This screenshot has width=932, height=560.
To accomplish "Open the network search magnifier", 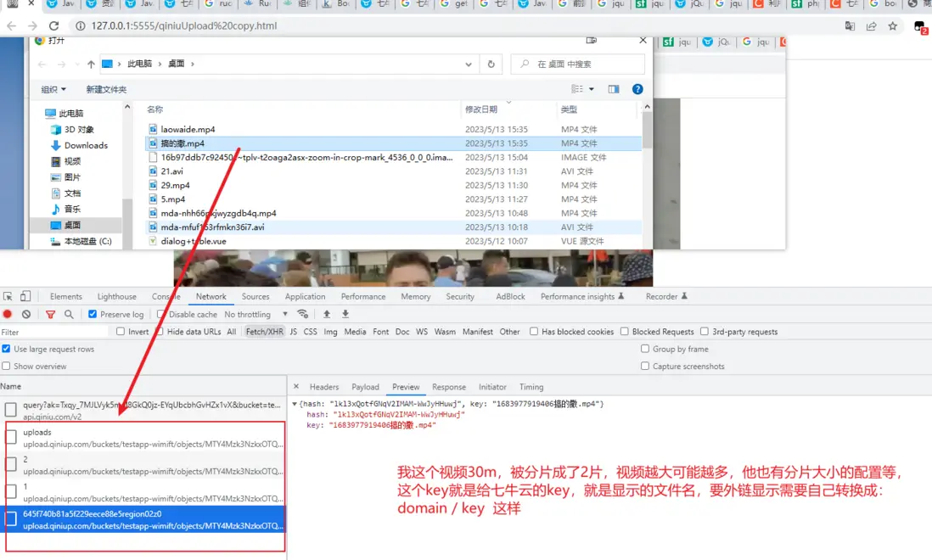I will tap(69, 314).
